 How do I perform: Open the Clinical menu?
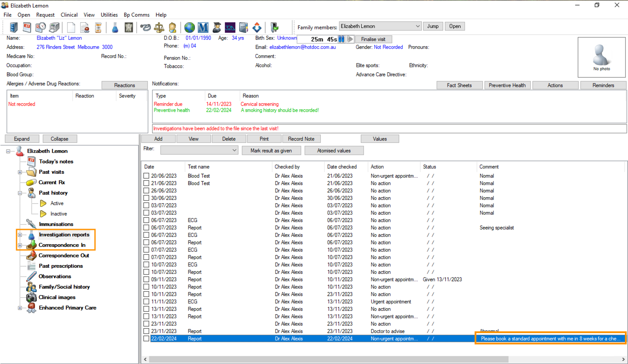pyautogui.click(x=69, y=15)
